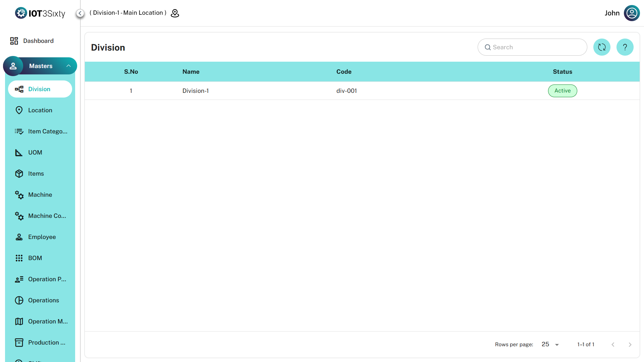Open the help question mark icon
Image resolution: width=644 pixels, height=362 pixels.
(x=625, y=47)
